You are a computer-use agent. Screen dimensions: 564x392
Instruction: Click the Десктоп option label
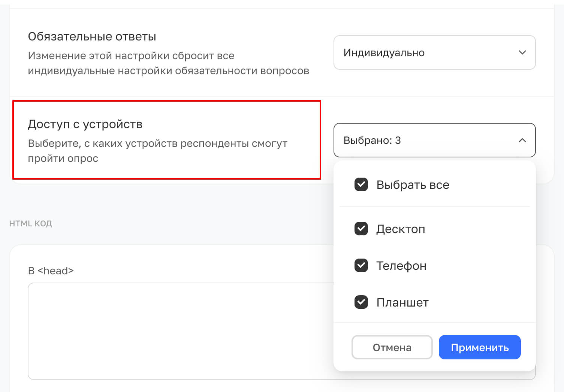(x=401, y=229)
